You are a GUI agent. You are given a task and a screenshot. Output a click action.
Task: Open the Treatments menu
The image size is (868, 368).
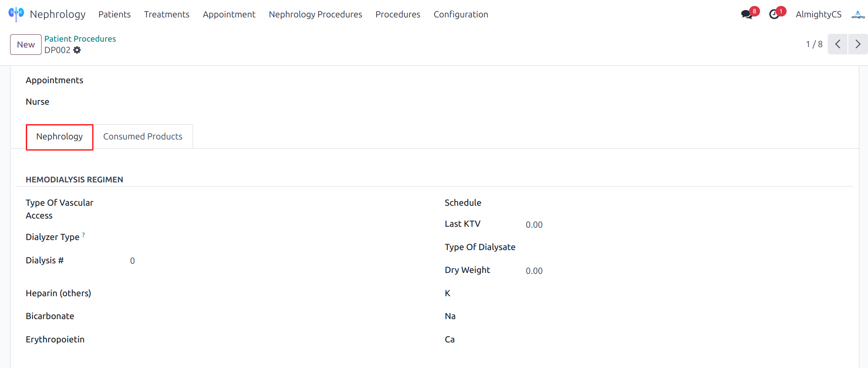coord(166,15)
